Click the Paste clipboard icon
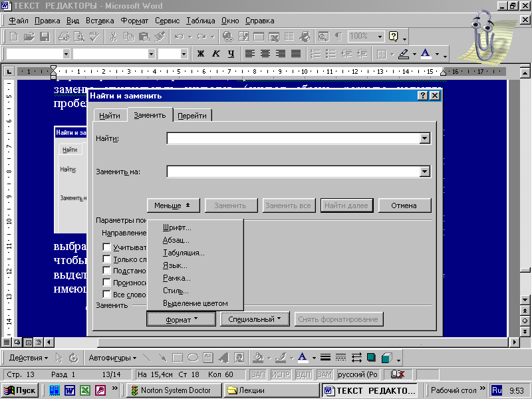532x399 pixels. pyautogui.click(x=144, y=37)
